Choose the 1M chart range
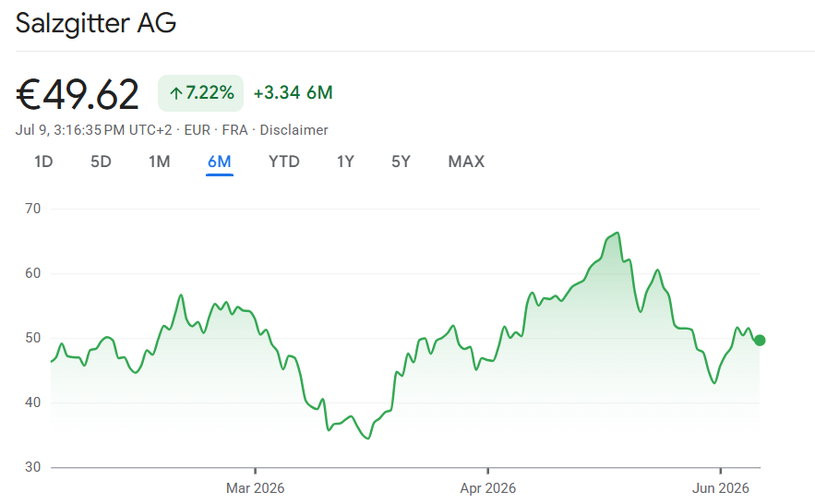The image size is (815, 504). tap(159, 162)
